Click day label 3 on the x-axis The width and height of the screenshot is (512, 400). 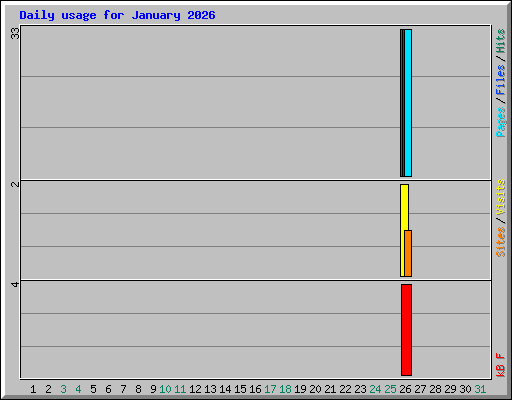63,389
